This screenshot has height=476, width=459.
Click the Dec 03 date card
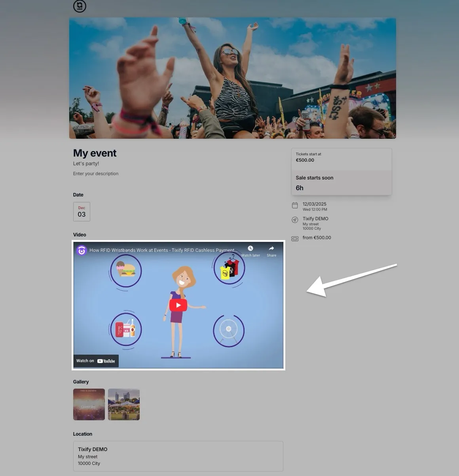82,212
